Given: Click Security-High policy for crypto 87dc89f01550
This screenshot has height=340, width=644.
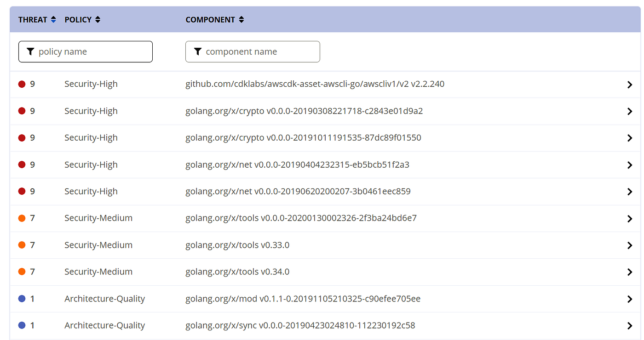Looking at the screenshot, I should (x=91, y=138).
